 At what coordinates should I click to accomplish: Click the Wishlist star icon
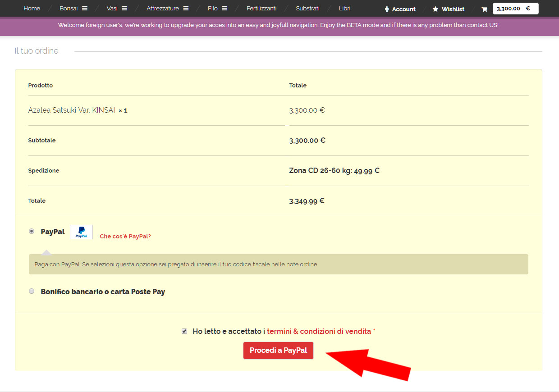[x=435, y=9]
